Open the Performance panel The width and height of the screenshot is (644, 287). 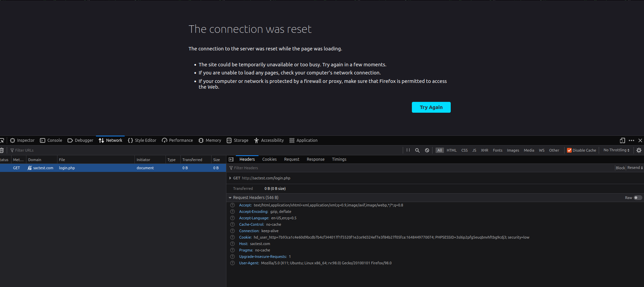pos(177,140)
